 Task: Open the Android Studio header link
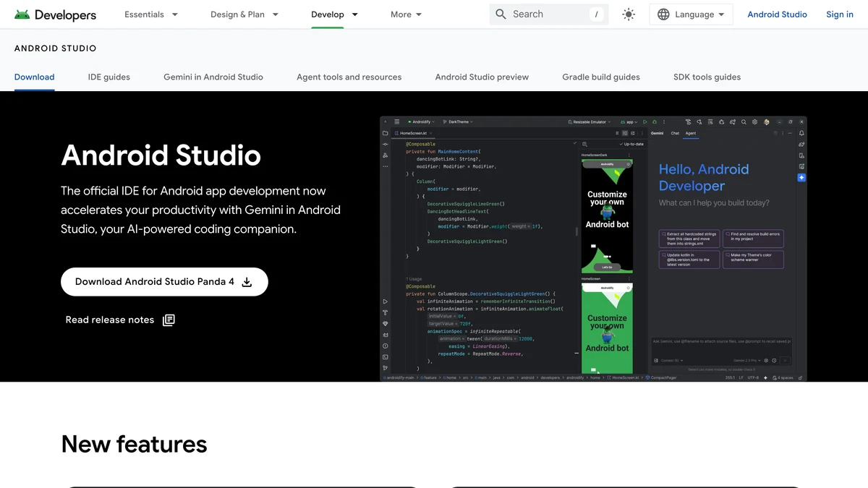click(x=777, y=14)
